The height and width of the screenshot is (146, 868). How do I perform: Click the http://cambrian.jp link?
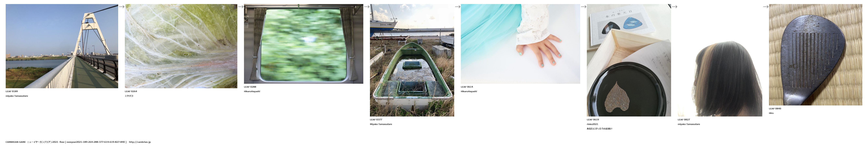(140, 142)
